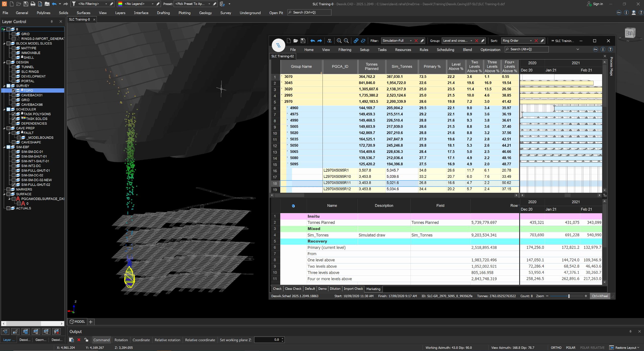644x351 pixels.
Task: Click scheduler Save icon
Action: pyautogui.click(x=303, y=41)
